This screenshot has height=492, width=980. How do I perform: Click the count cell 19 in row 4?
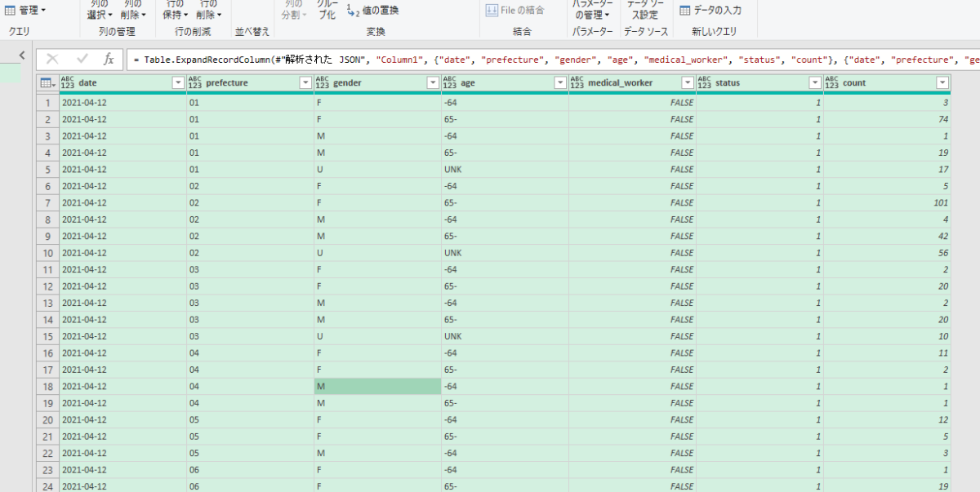pyautogui.click(x=887, y=153)
